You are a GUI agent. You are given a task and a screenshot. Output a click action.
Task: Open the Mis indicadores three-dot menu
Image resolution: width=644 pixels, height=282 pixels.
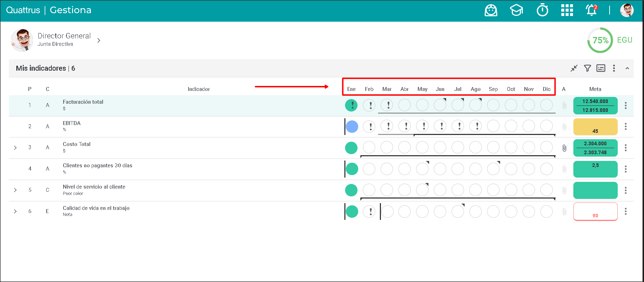(x=614, y=68)
